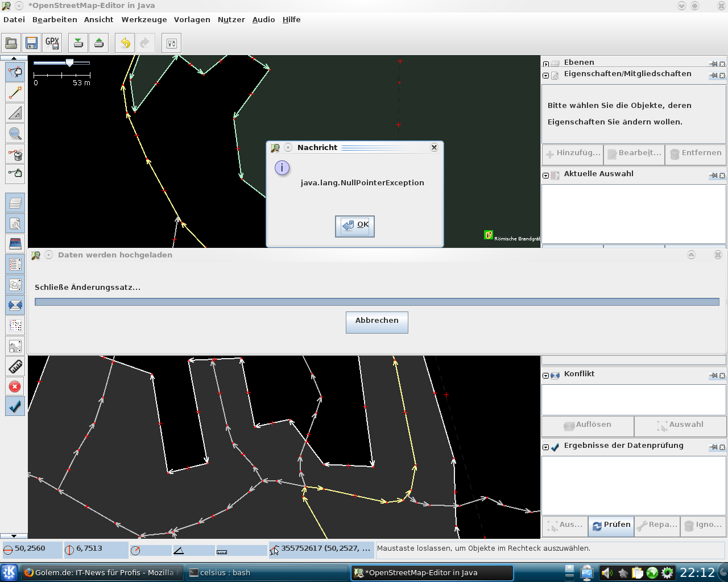The width and height of the screenshot is (728, 582).
Task: Select the Draw nodes line tool
Action: pos(15,93)
